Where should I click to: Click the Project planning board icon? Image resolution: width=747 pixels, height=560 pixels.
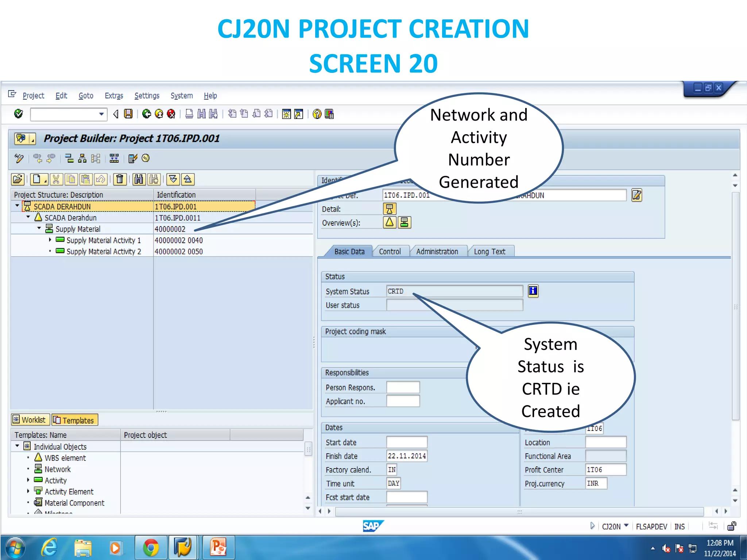114,158
